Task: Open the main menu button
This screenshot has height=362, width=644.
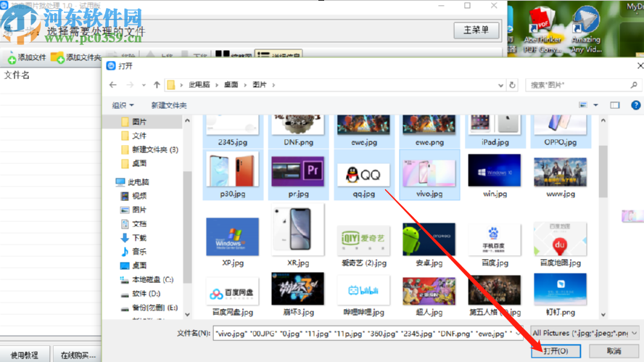Action: [x=476, y=30]
